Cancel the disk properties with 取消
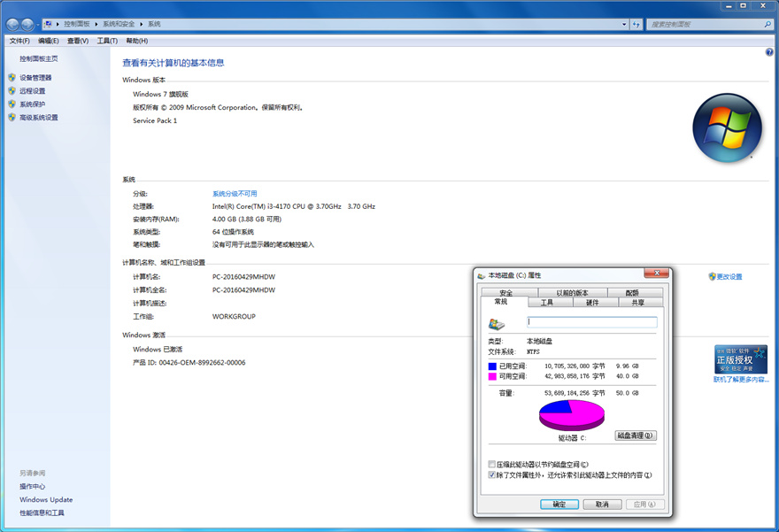779x532 pixels. [602, 505]
